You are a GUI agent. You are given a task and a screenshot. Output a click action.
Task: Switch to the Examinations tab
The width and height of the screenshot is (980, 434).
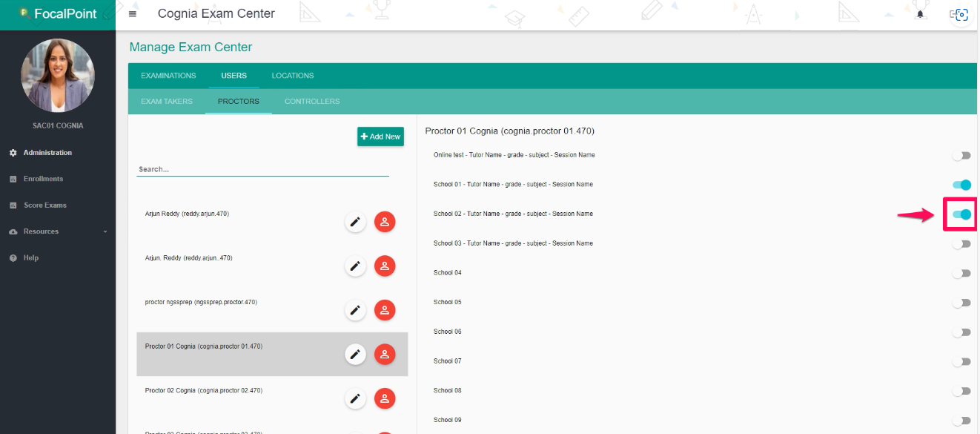click(x=168, y=76)
